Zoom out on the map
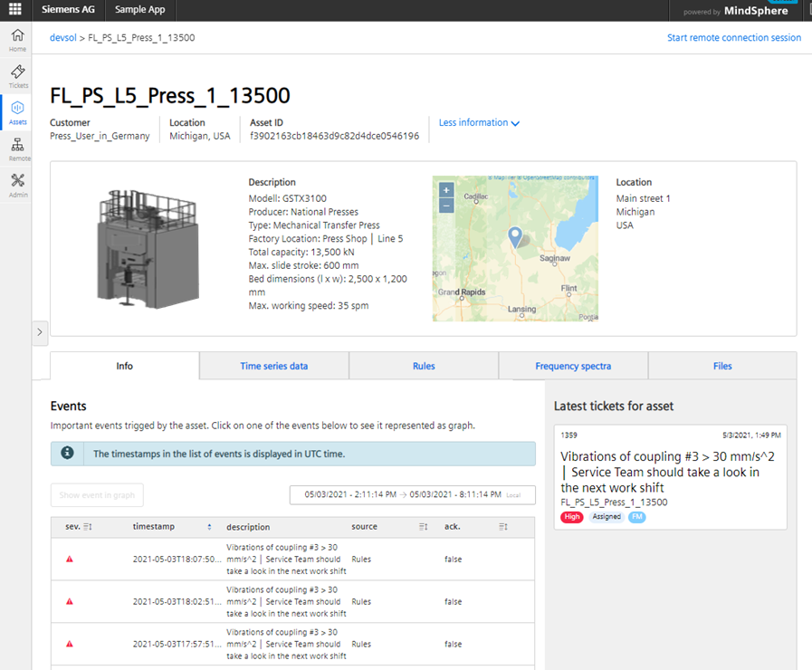812x670 pixels. [445, 206]
